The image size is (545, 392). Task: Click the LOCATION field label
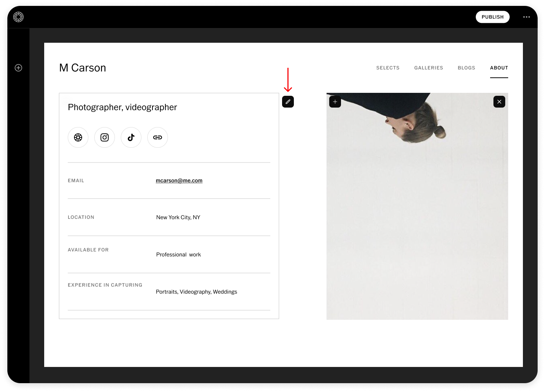81,217
